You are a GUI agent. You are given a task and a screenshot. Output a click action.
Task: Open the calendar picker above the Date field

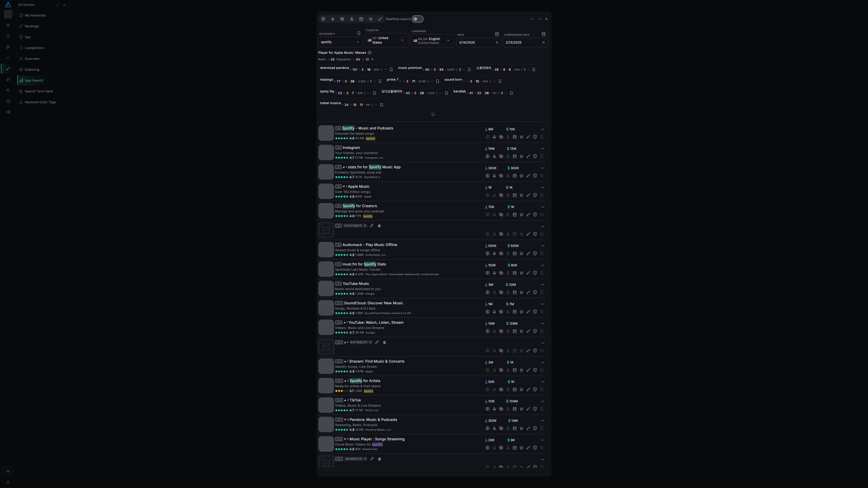[x=497, y=34]
